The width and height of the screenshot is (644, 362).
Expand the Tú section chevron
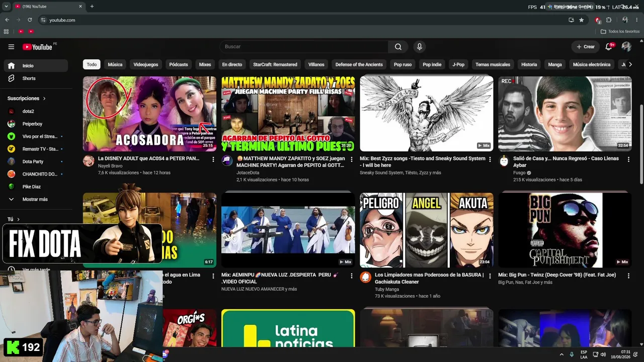[18, 219]
